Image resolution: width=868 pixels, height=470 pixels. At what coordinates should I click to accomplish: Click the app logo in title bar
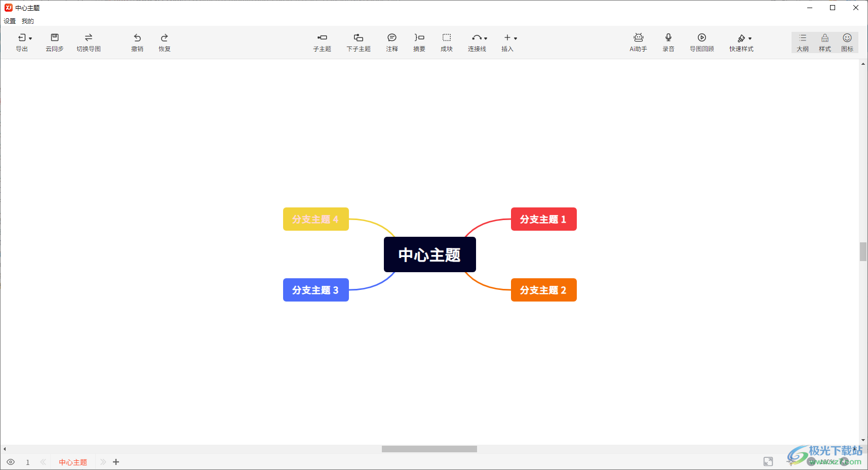pos(8,8)
